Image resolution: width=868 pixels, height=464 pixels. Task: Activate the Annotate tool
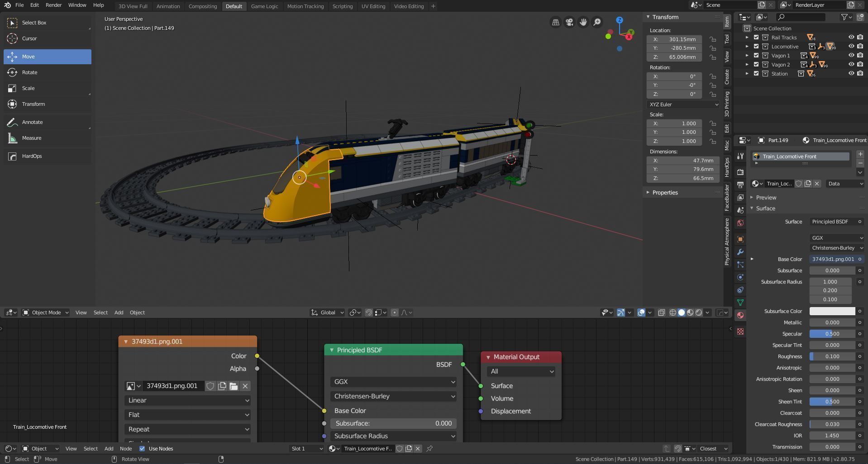pos(48,122)
